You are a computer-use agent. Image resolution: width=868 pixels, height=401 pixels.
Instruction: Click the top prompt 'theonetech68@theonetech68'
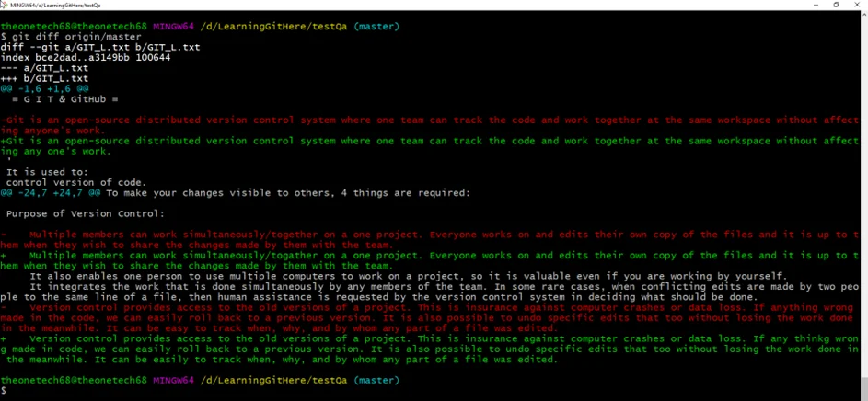tap(74, 26)
